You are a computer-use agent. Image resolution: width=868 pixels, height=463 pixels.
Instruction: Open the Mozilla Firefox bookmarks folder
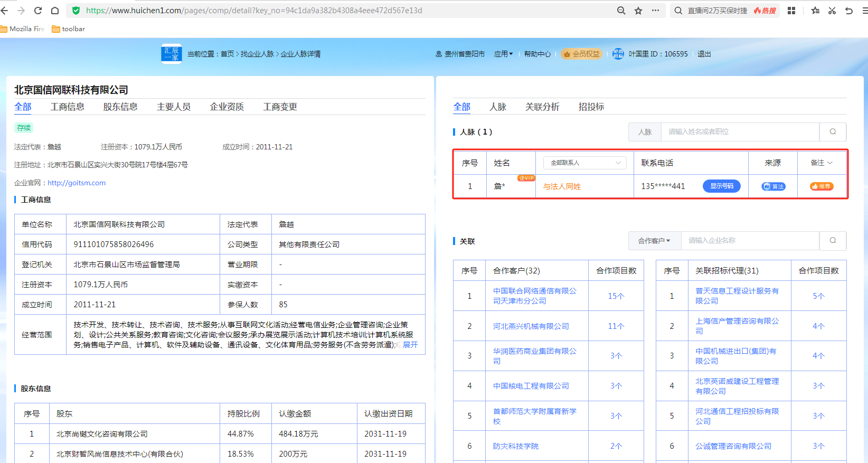pos(23,29)
